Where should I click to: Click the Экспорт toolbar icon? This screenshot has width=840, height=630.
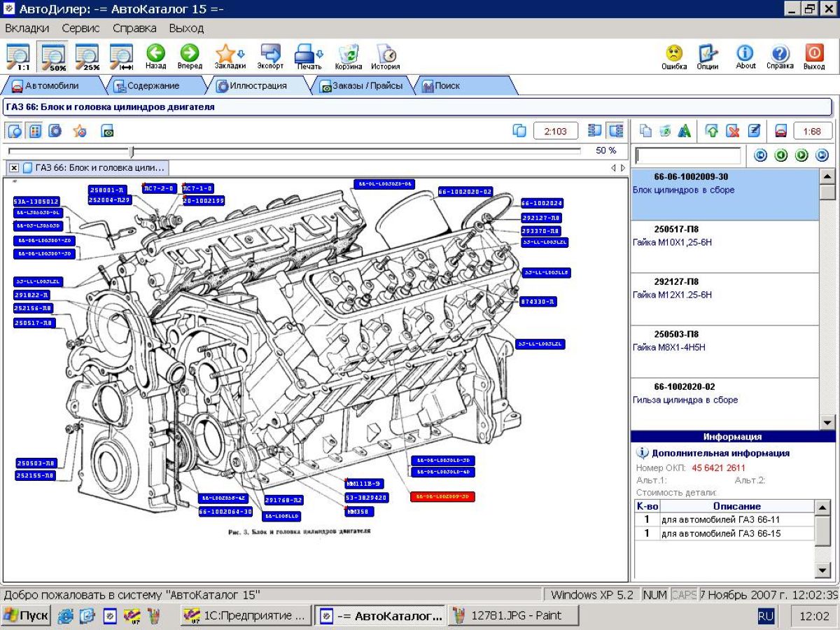(x=270, y=57)
